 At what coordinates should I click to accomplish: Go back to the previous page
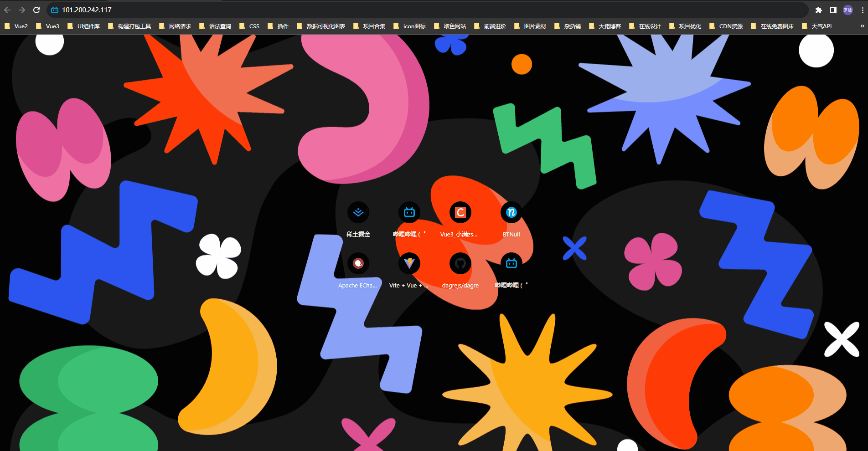click(x=7, y=10)
